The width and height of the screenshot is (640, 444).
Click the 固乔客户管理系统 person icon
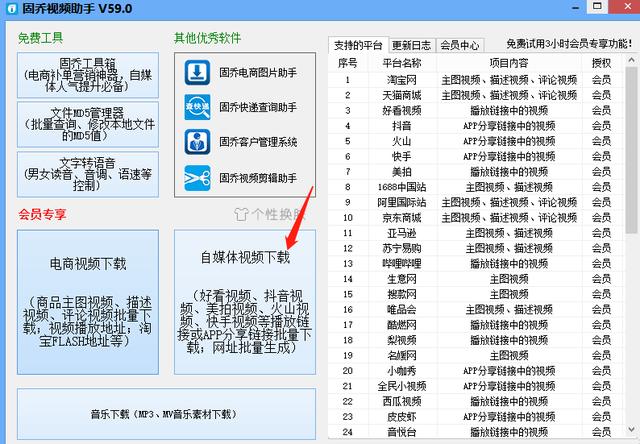tap(197, 142)
